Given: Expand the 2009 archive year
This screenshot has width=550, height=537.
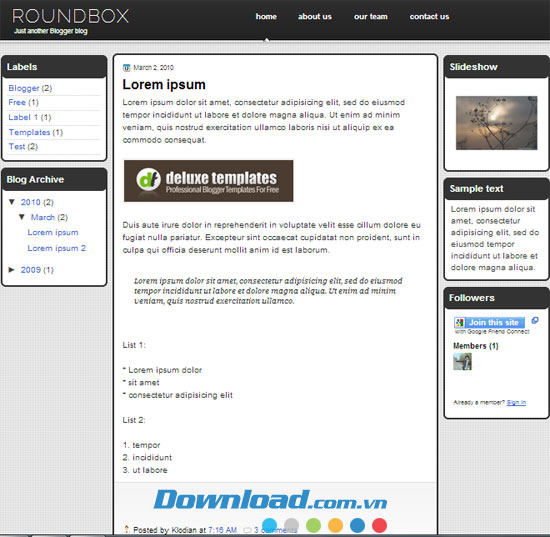Looking at the screenshot, I should tap(12, 269).
